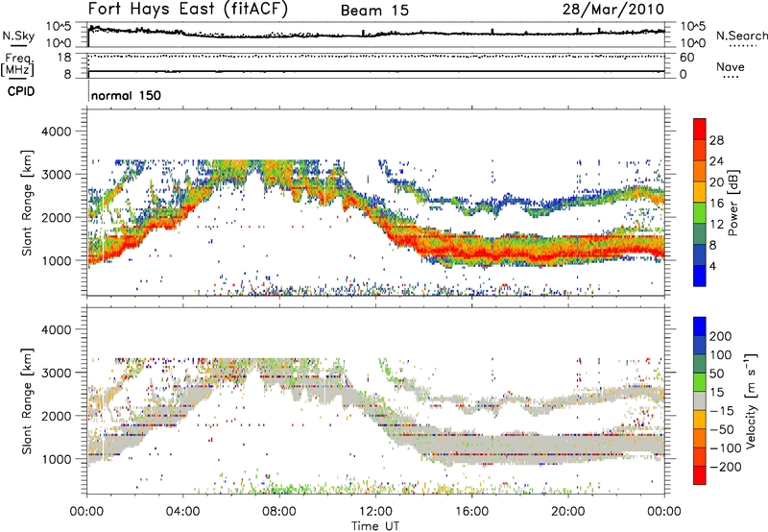Click the date '28/Mar/2010'
The width and height of the screenshot is (768, 532).
coord(613,10)
